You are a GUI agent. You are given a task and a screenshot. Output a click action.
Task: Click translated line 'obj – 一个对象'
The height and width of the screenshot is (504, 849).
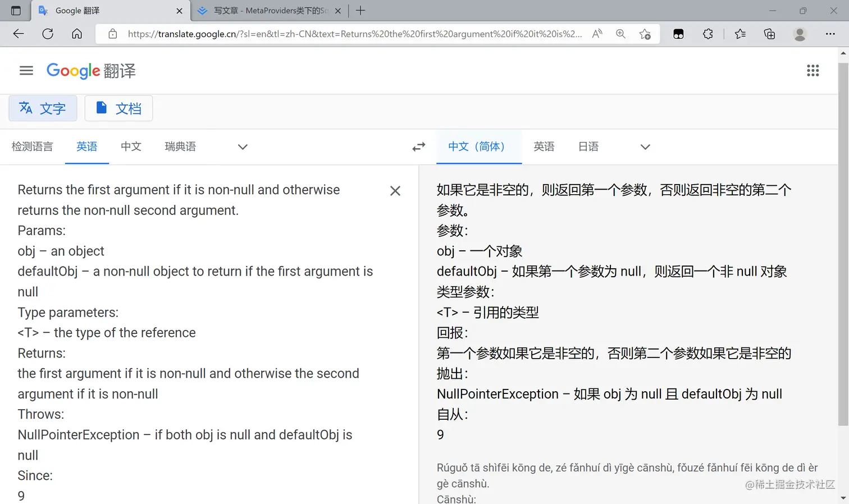click(x=480, y=251)
